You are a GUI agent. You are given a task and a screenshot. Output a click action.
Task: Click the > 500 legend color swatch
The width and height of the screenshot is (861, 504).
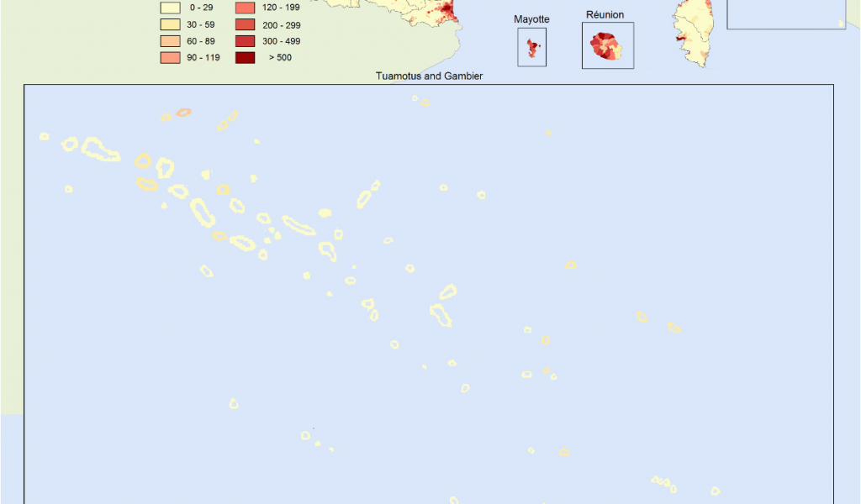[245, 58]
